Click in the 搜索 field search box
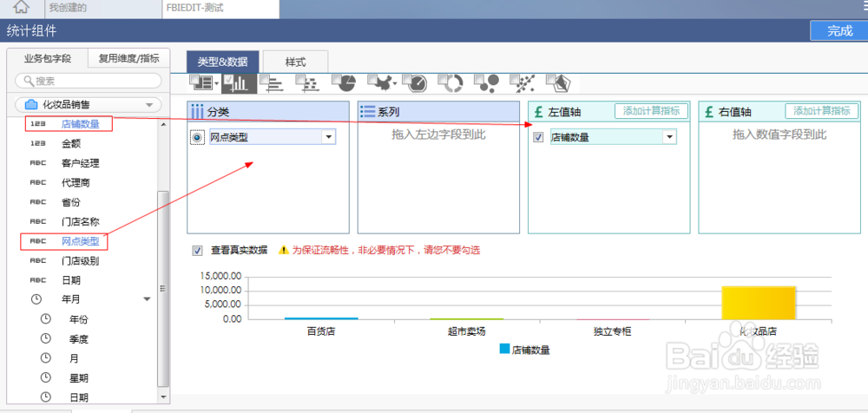The height and width of the screenshot is (413, 868). [89, 82]
